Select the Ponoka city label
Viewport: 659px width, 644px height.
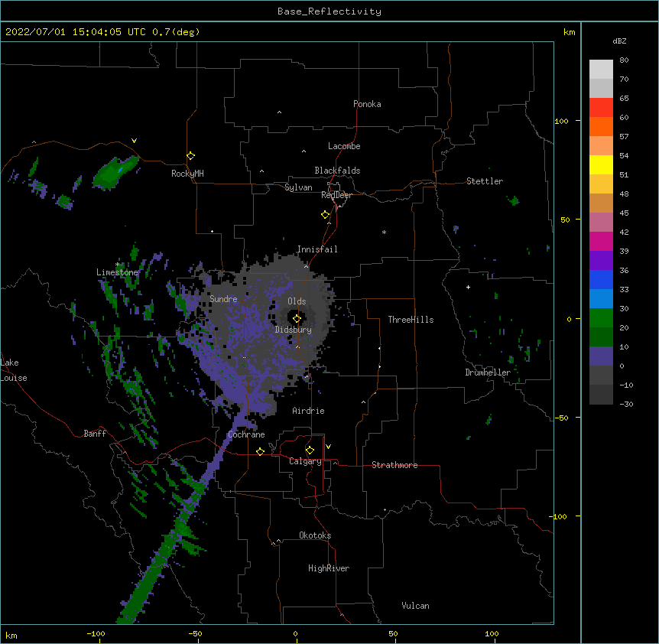tap(367, 104)
